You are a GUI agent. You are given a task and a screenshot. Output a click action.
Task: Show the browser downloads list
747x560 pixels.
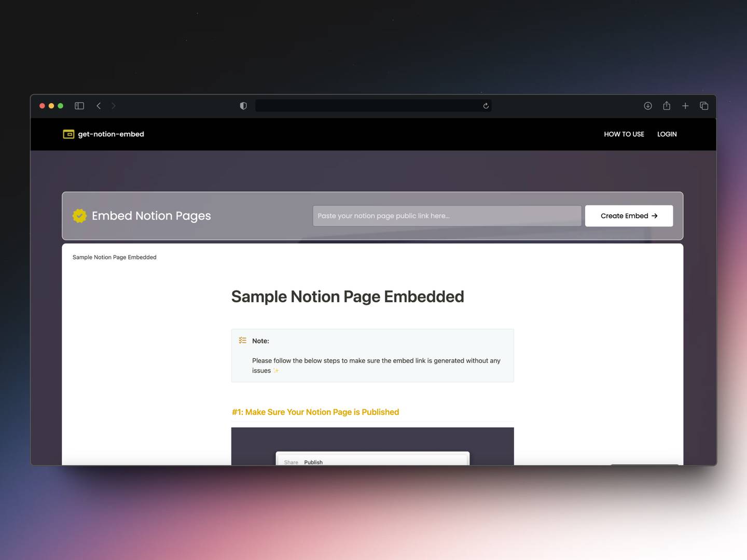click(648, 106)
